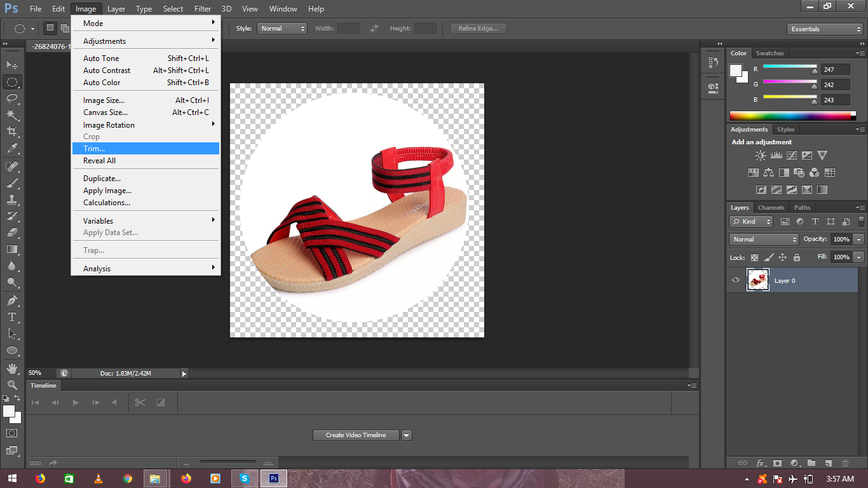Choose Canvas Size... menu item
The image size is (868, 488).
[146, 112]
